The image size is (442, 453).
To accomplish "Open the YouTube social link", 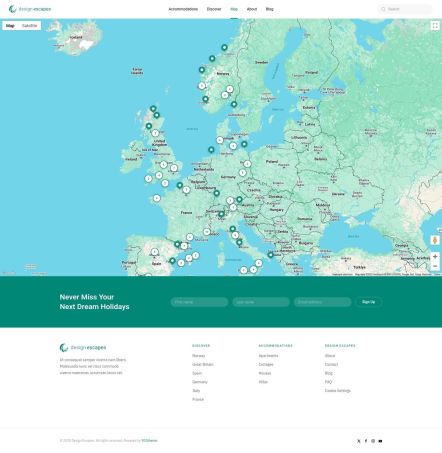I will click(380, 441).
